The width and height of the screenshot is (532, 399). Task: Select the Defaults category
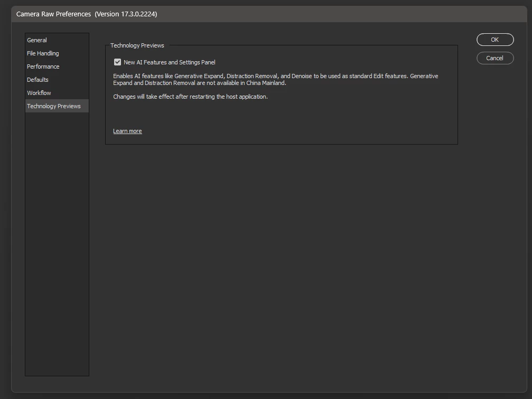pos(57,80)
